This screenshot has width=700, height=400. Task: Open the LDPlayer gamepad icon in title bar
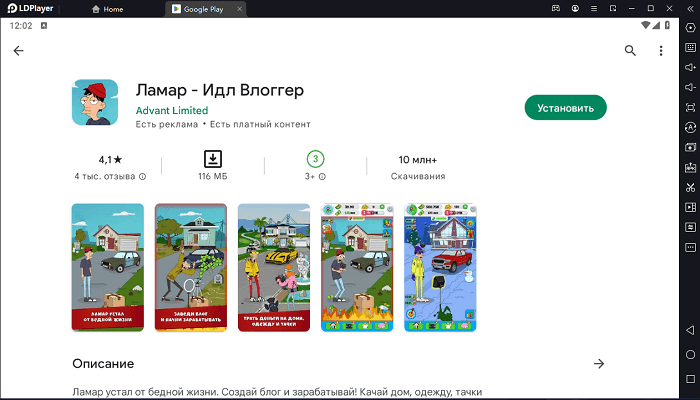coord(556,8)
